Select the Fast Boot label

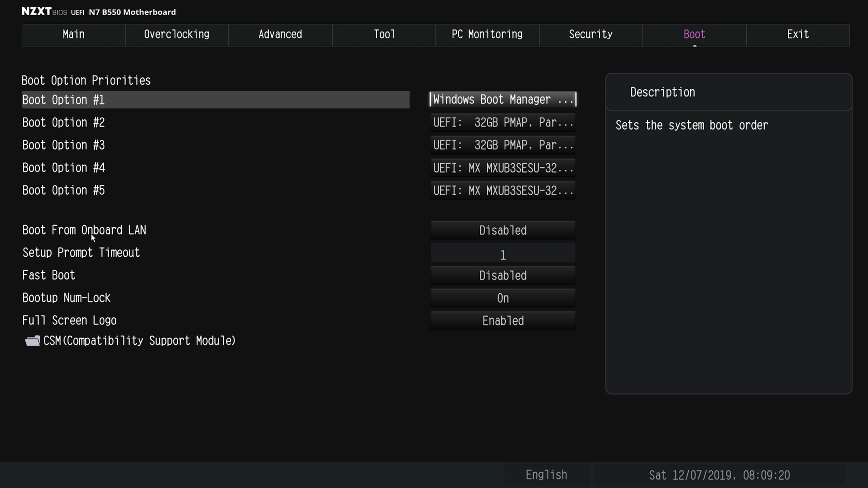pyautogui.click(x=49, y=276)
